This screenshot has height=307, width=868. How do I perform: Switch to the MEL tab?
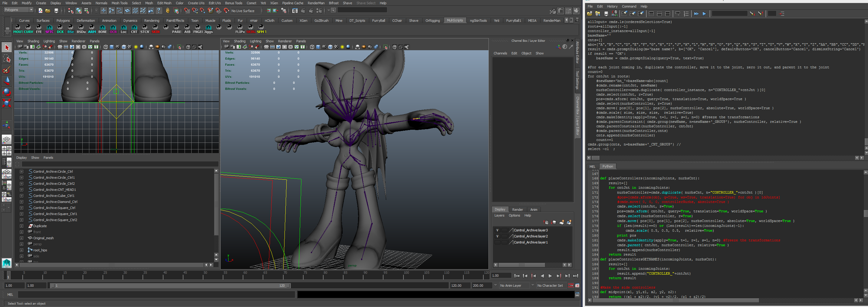(592, 166)
